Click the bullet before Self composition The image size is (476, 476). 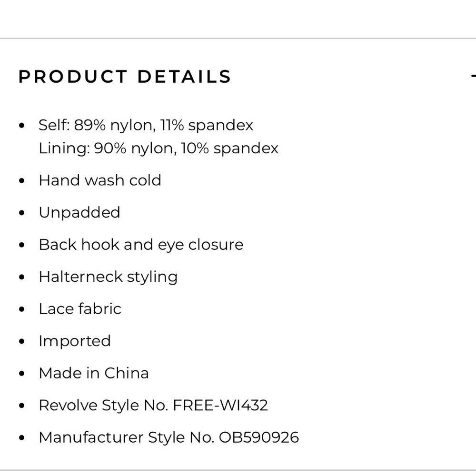(21, 125)
